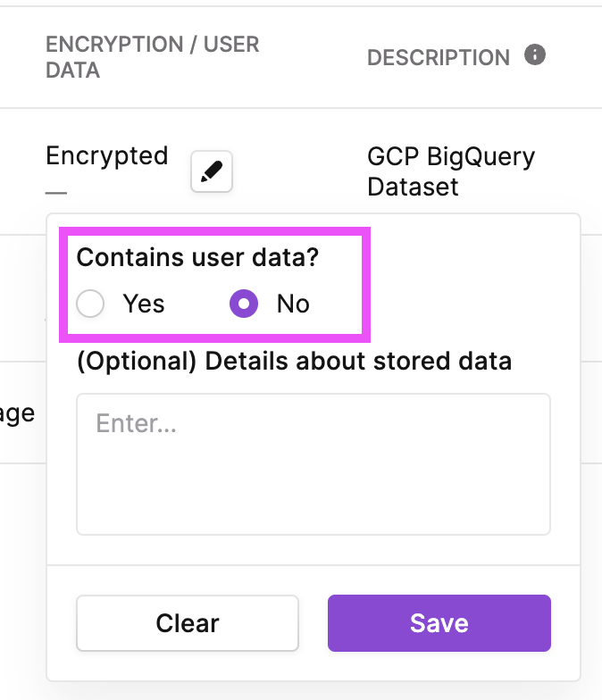Screen dimensions: 602x700
Task: Click the ENCRYPTION / USER DATA column header
Action: (x=152, y=57)
